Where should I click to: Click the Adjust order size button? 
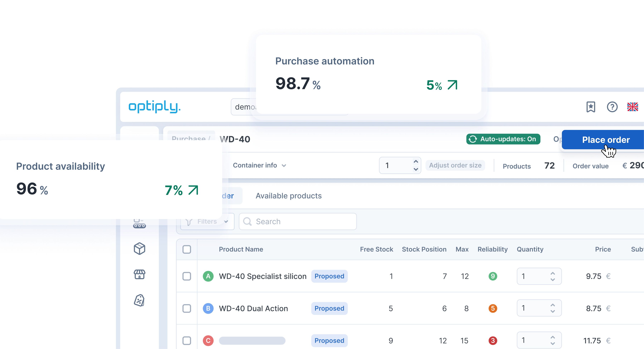455,165
